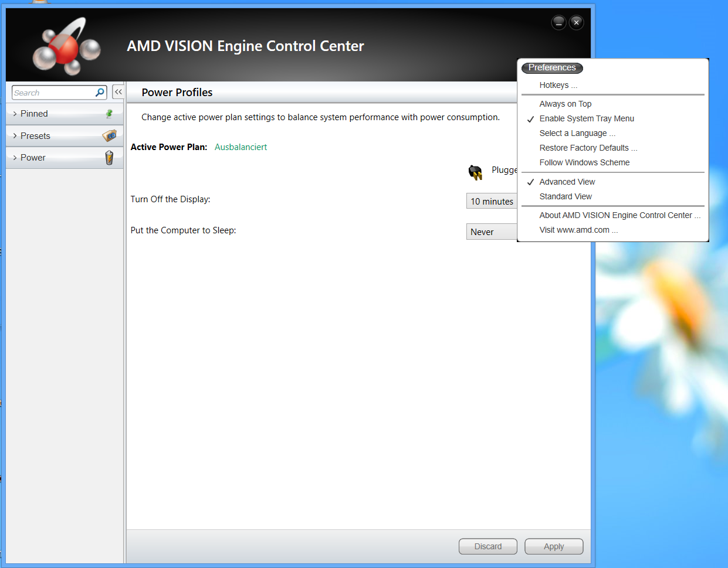Screen dimensions: 728x568
Task: Select Follow Windows Scheme
Action: click(x=584, y=162)
